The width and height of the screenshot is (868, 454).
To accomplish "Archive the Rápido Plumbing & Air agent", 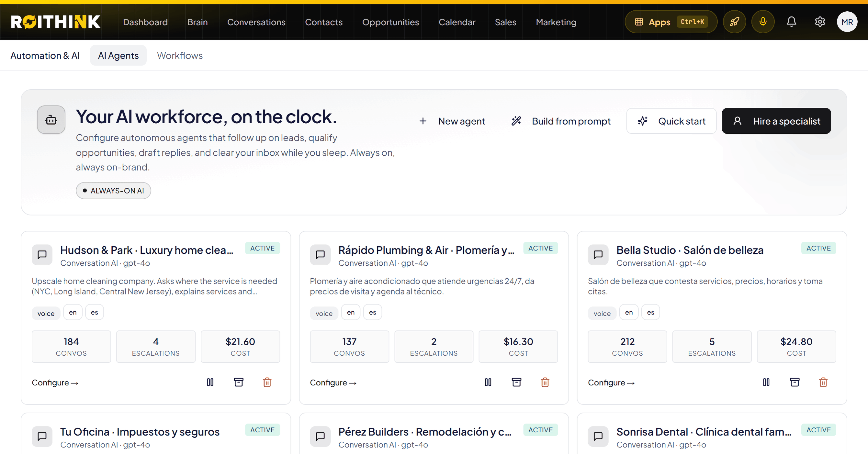I will click(516, 382).
